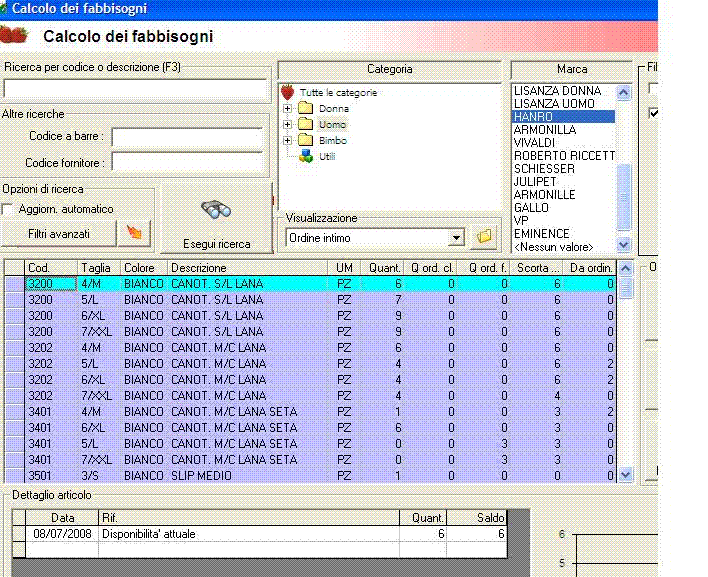The image size is (708, 577).
Task: Click the yellow folder icon beside Visualizzazione
Action: pyautogui.click(x=485, y=238)
